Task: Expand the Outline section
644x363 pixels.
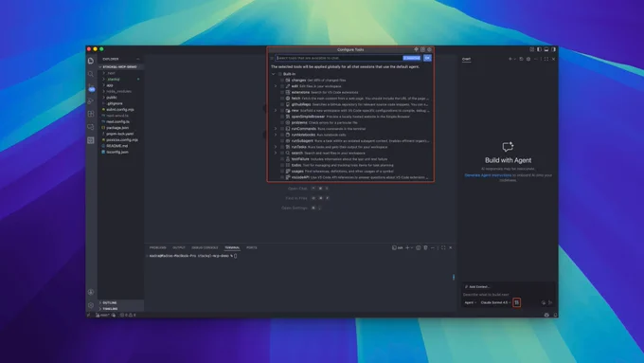Action: 120,302
